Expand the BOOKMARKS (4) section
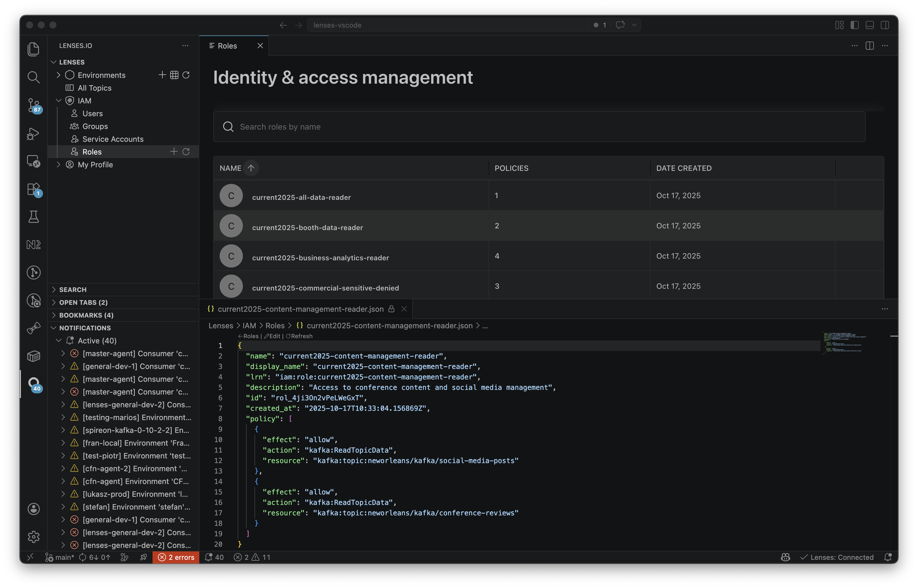The height and width of the screenshot is (588, 918). click(123, 315)
